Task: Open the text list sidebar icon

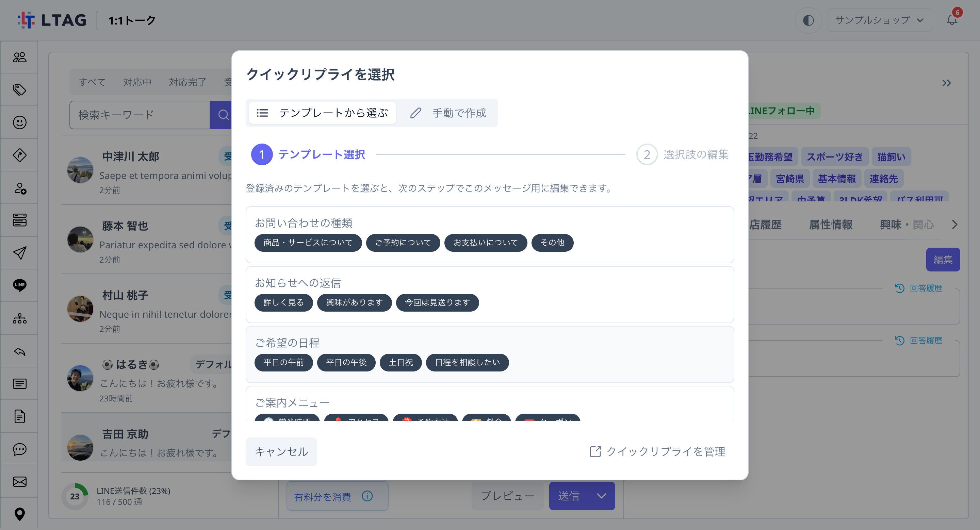Action: (x=19, y=384)
